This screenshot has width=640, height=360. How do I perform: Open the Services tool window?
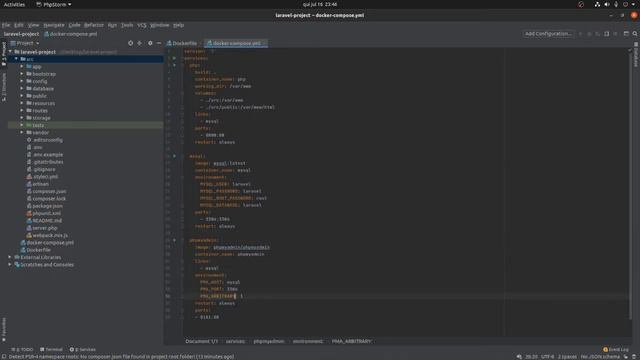[x=82, y=349]
